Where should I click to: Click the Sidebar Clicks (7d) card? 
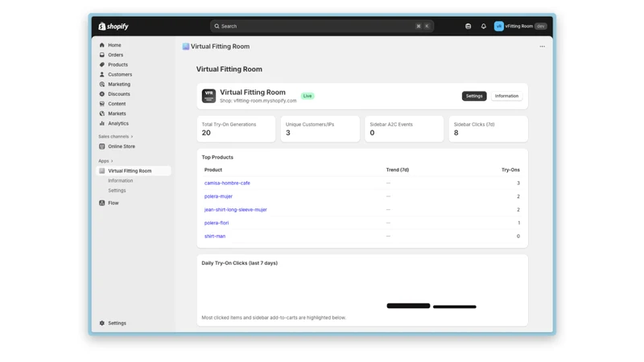coord(489,129)
